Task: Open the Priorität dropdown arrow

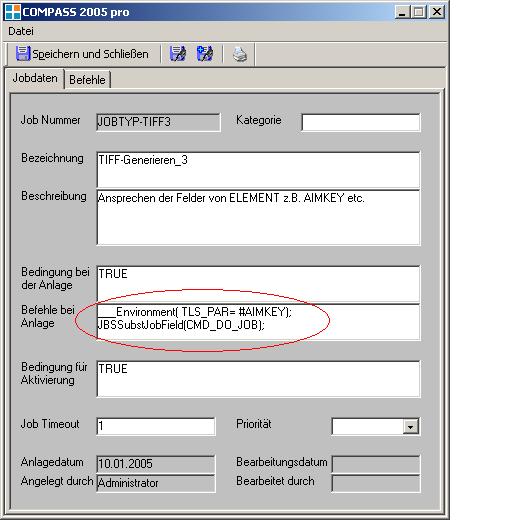Action: coord(411,427)
